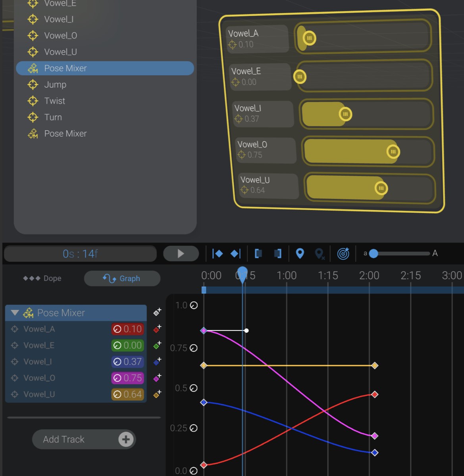464x476 pixels.
Task: Open the Graph view
Action: click(x=122, y=278)
